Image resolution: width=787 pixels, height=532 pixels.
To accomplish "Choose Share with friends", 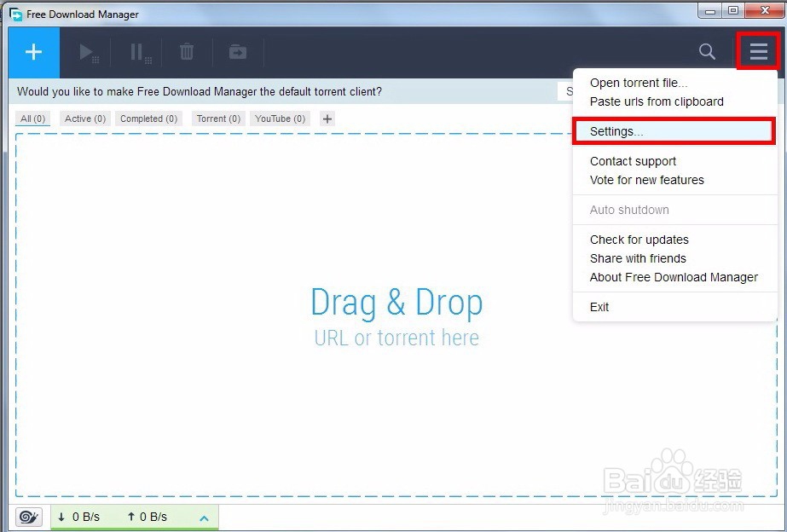I will (x=674, y=258).
